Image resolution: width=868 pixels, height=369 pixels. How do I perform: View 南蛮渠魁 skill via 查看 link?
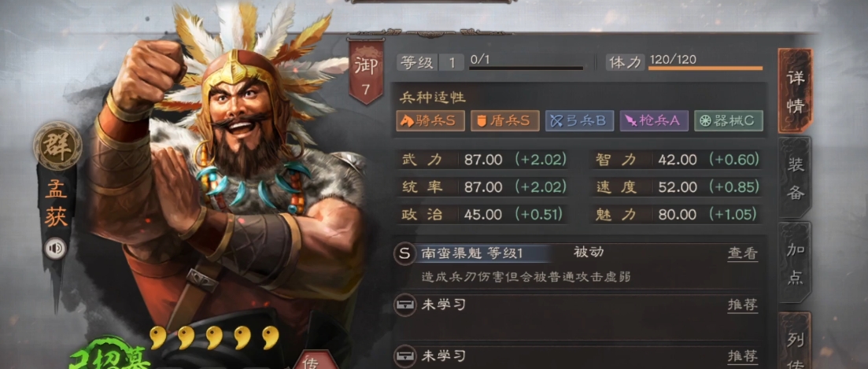742,254
